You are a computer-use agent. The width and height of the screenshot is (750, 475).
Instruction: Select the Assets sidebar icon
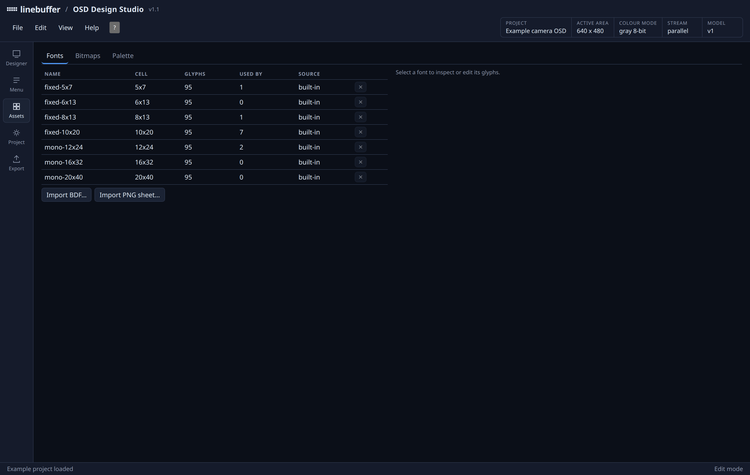pyautogui.click(x=16, y=110)
